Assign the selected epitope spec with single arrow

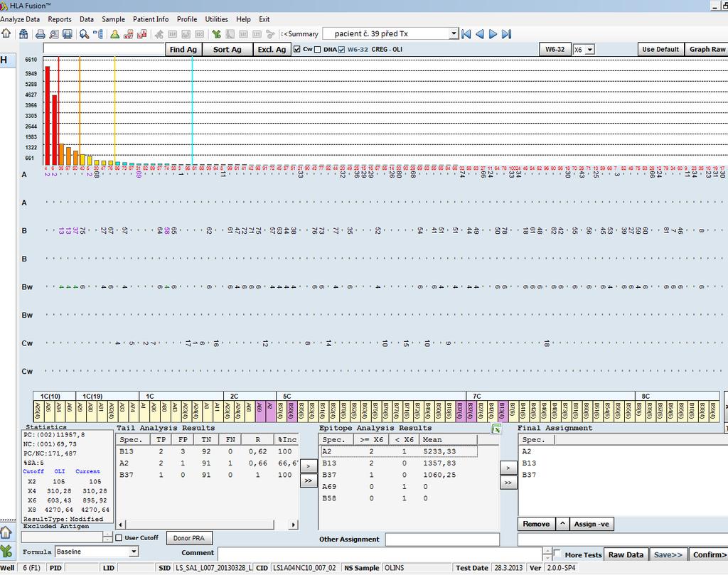[x=508, y=468]
